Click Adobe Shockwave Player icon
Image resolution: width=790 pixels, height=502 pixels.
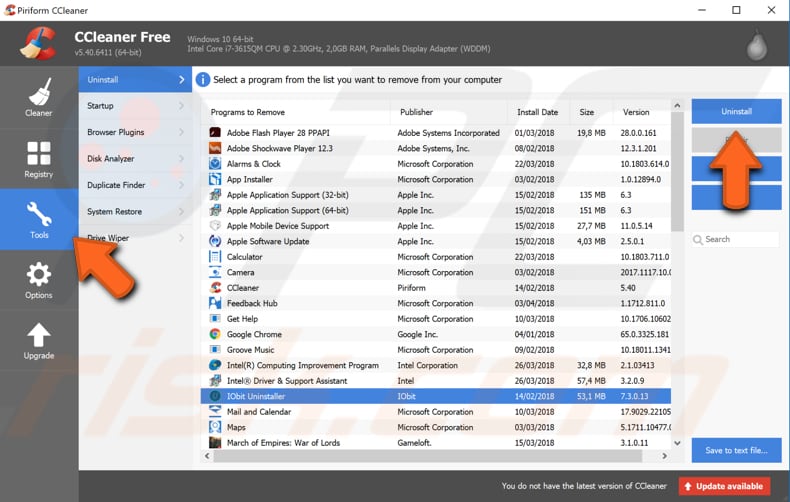[x=215, y=148]
